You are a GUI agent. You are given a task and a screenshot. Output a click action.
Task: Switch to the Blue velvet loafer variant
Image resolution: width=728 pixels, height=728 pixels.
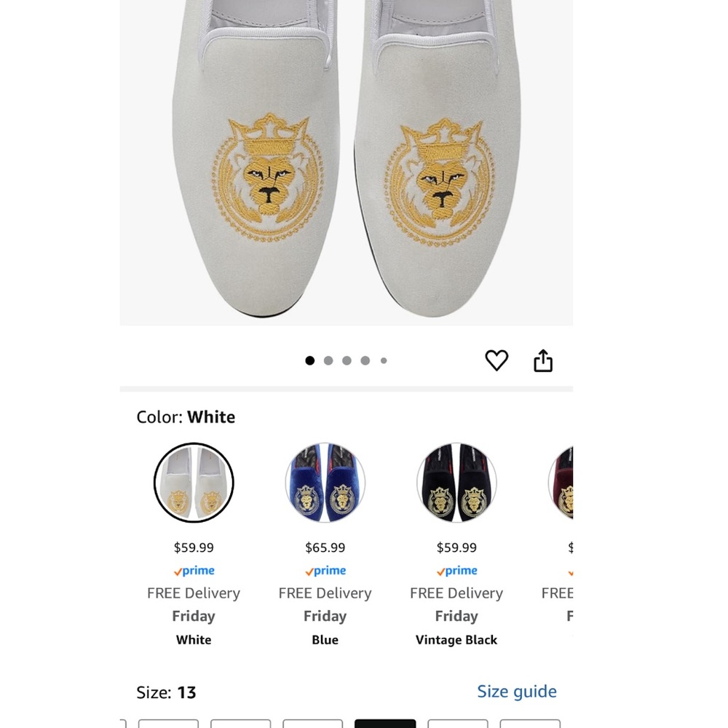[325, 483]
